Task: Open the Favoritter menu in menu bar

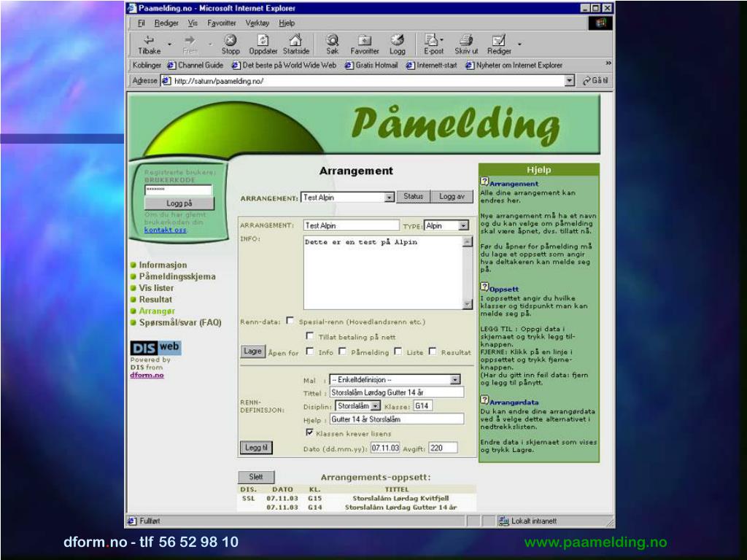Action: pos(222,23)
